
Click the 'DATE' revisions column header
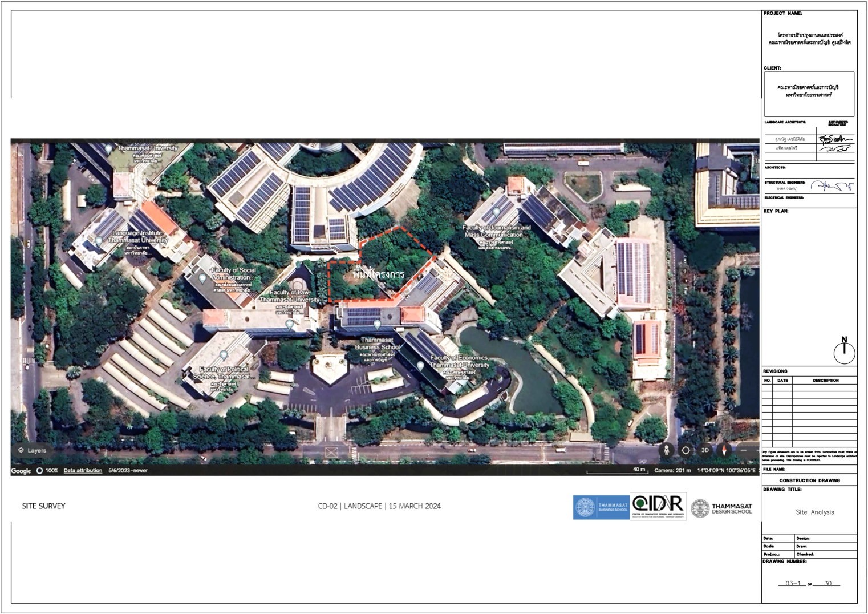pyautogui.click(x=782, y=381)
